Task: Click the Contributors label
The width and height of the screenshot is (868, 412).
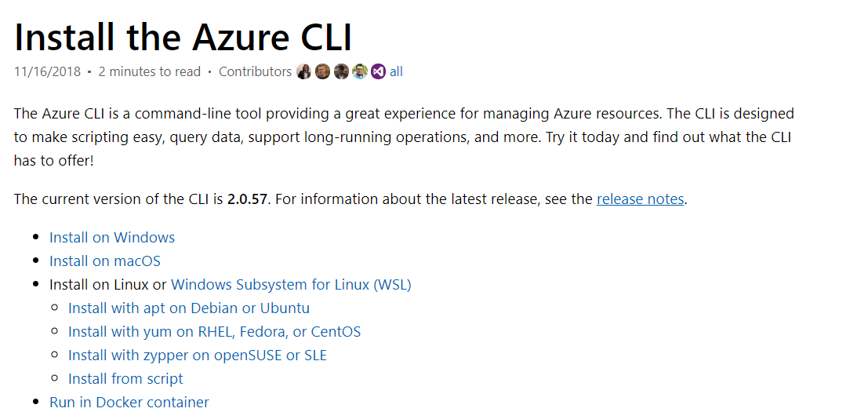Action: tap(255, 71)
